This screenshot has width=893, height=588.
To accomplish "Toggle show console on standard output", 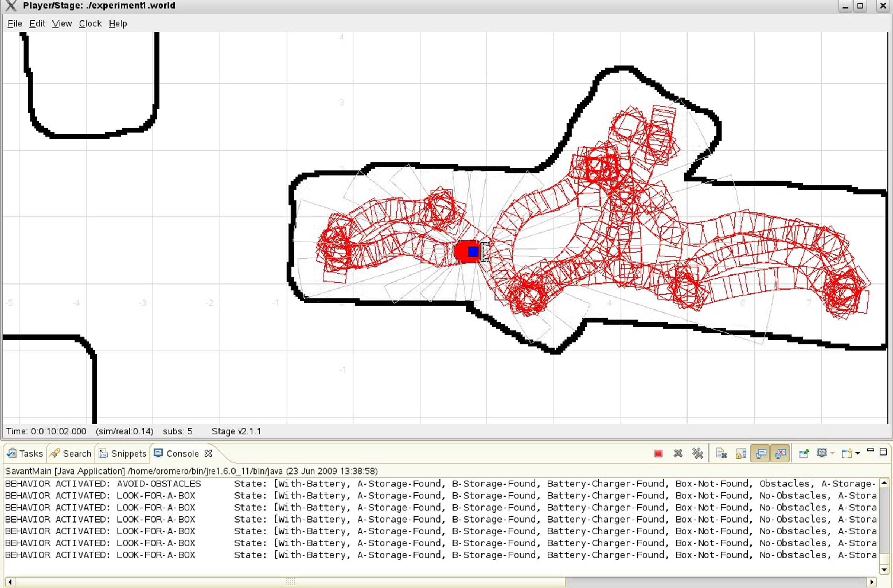I will (x=761, y=454).
